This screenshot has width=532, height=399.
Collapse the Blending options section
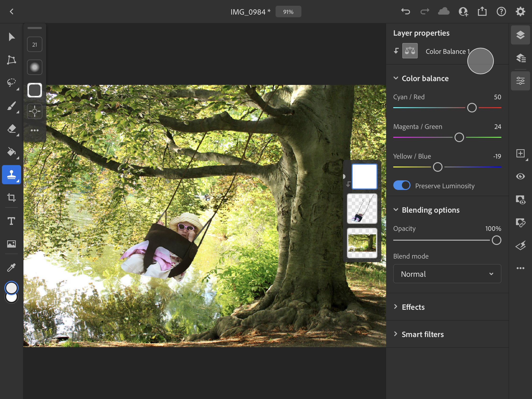pyautogui.click(x=396, y=210)
